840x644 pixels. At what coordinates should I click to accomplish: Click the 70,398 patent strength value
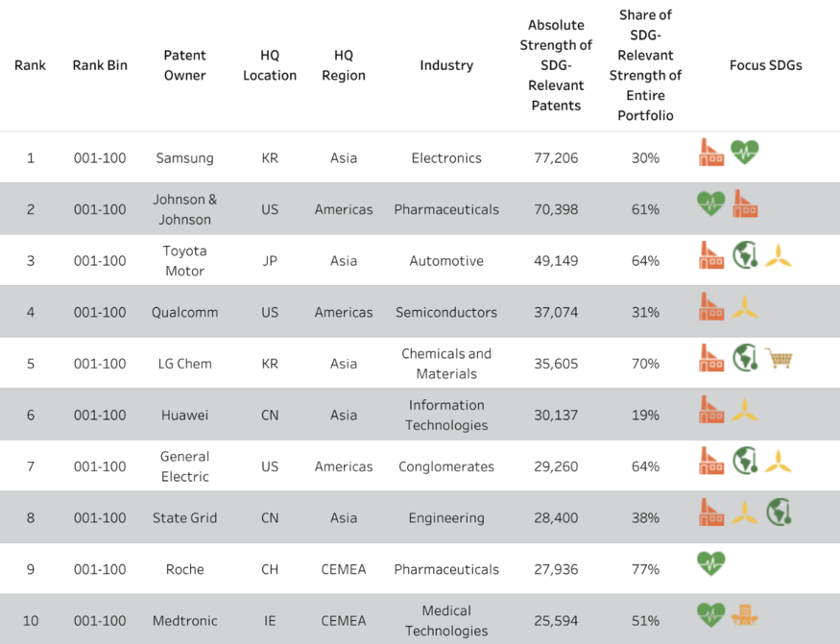(x=556, y=209)
